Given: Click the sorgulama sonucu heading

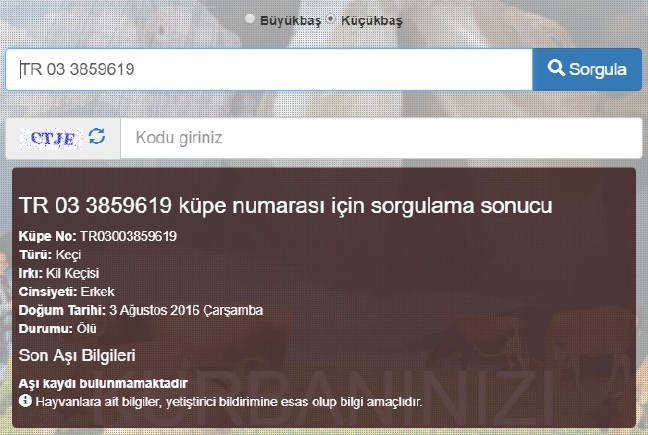Looking at the screenshot, I should (285, 205).
